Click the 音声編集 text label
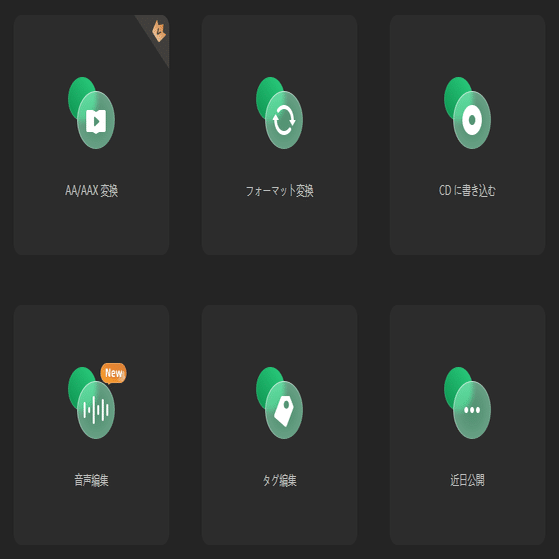559x559 pixels. [x=92, y=480]
